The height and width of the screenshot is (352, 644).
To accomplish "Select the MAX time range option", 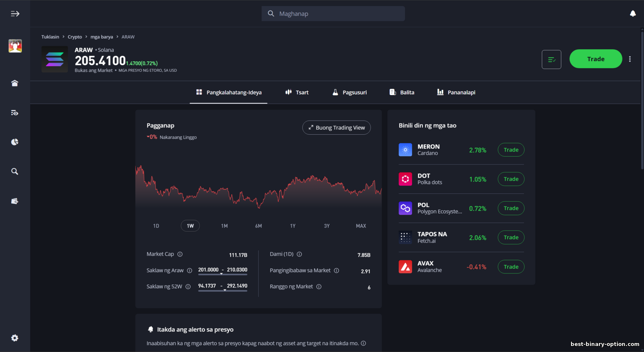I will [x=361, y=226].
